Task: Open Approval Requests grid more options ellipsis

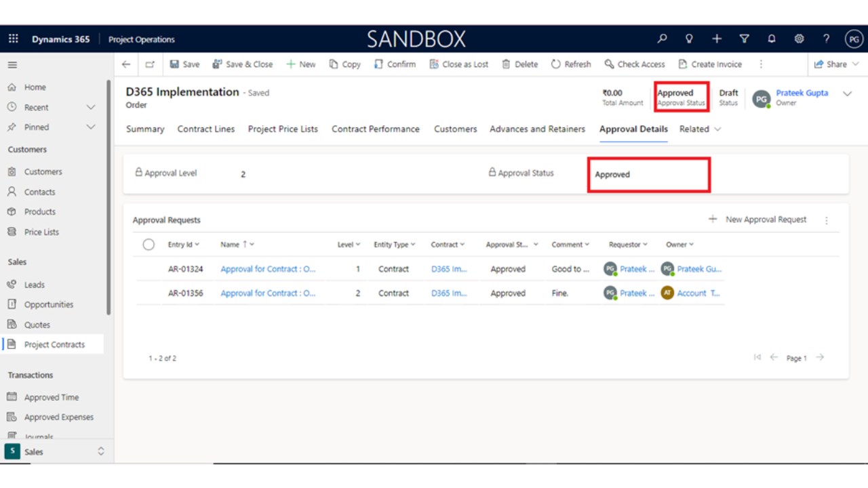Action: (827, 220)
